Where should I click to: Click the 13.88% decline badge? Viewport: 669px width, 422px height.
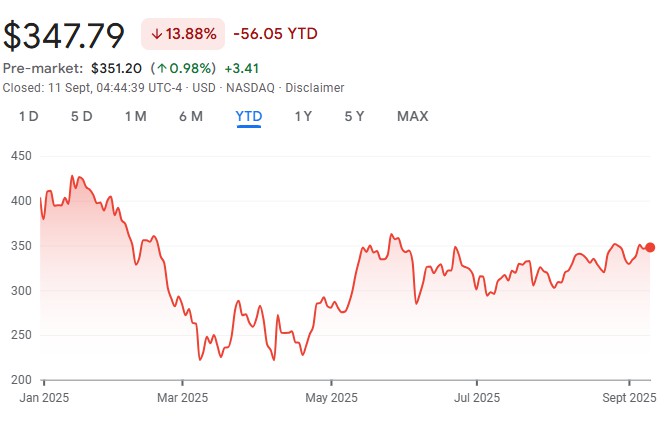(x=182, y=34)
